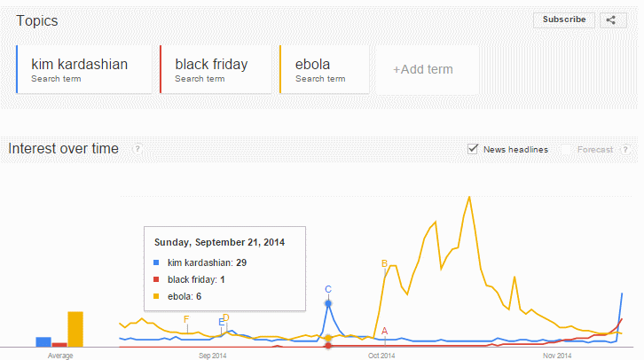This screenshot has width=644, height=360.
Task: Click news headline marker B
Action: (384, 263)
